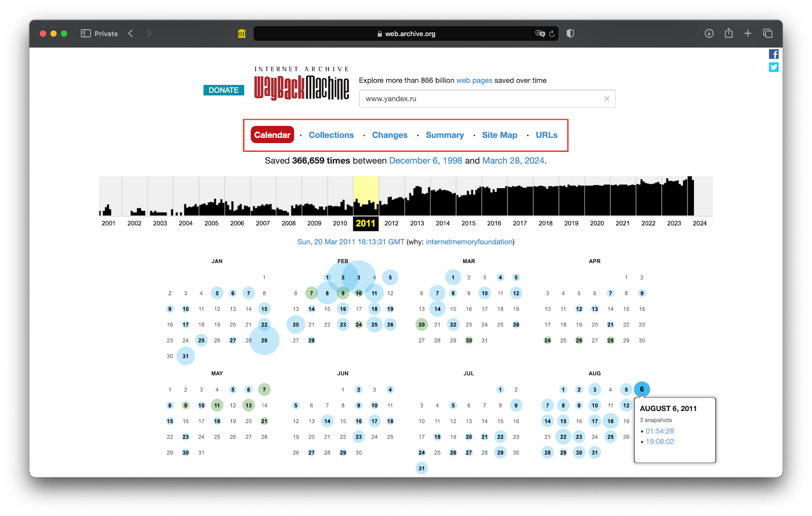Select January 29 on the calendar
Viewport: 812px width, 516px height.
click(x=264, y=340)
